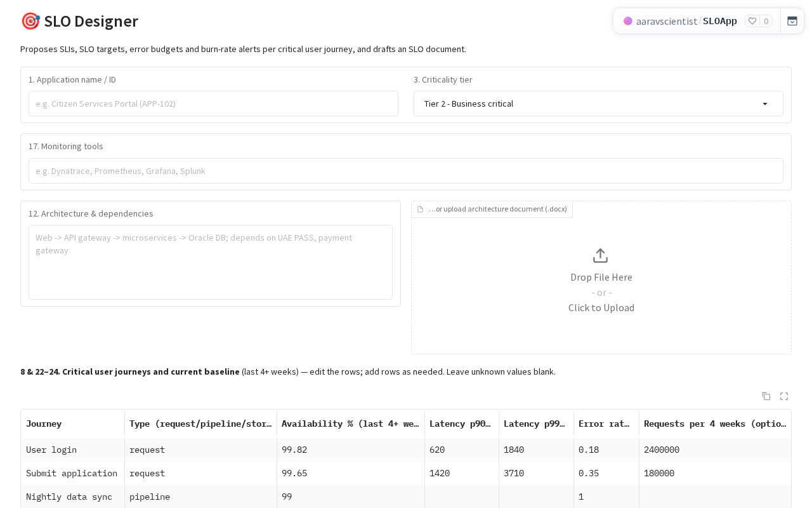812x508 pixels.
Task: Click the type cell in User login row
Action: pyautogui.click(x=201, y=450)
